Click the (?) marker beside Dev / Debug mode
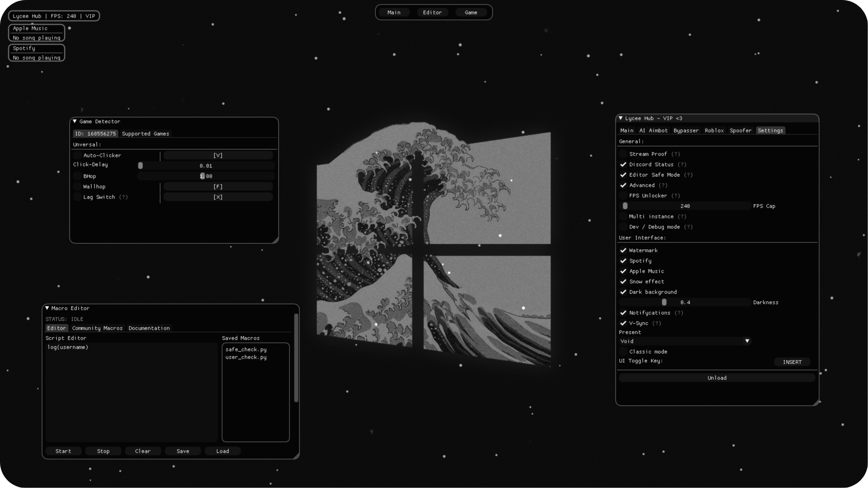 [x=688, y=227]
